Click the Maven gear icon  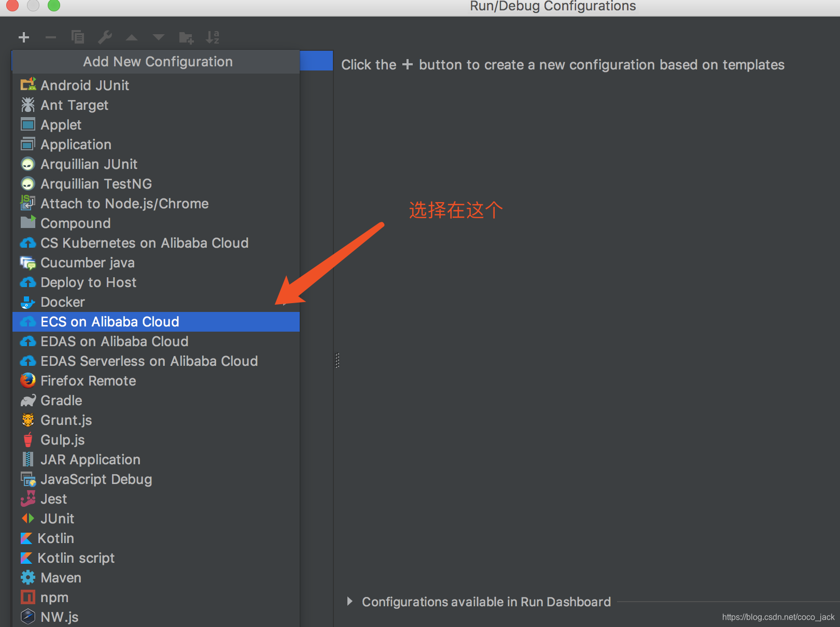(x=28, y=577)
